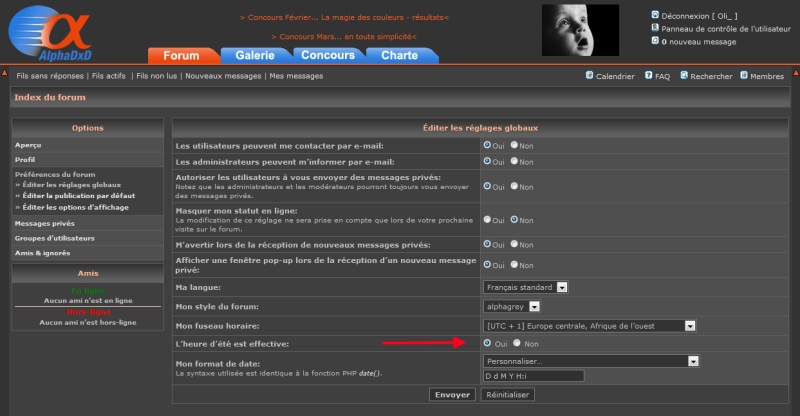800x416 pixels.
Task: Click the Calendrier icon
Action: click(x=589, y=76)
